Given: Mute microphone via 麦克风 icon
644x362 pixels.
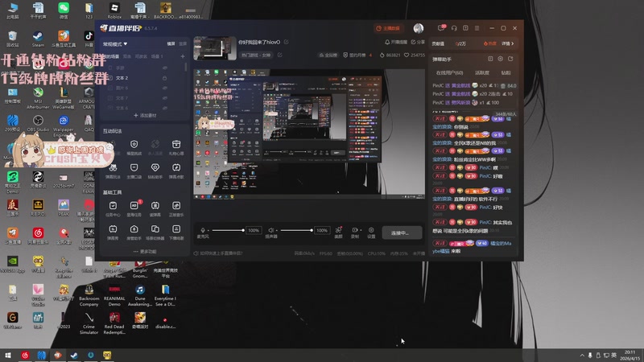Looking at the screenshot, I should tap(203, 230).
